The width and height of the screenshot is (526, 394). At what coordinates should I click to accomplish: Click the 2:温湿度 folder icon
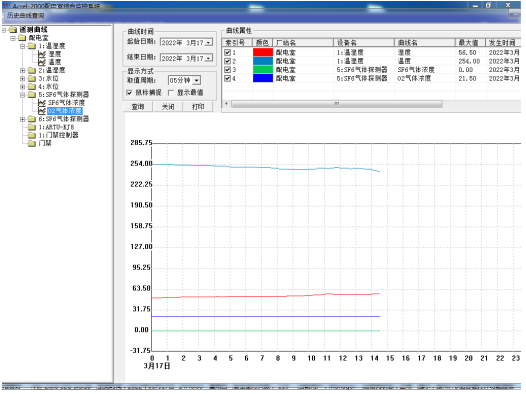coord(32,70)
